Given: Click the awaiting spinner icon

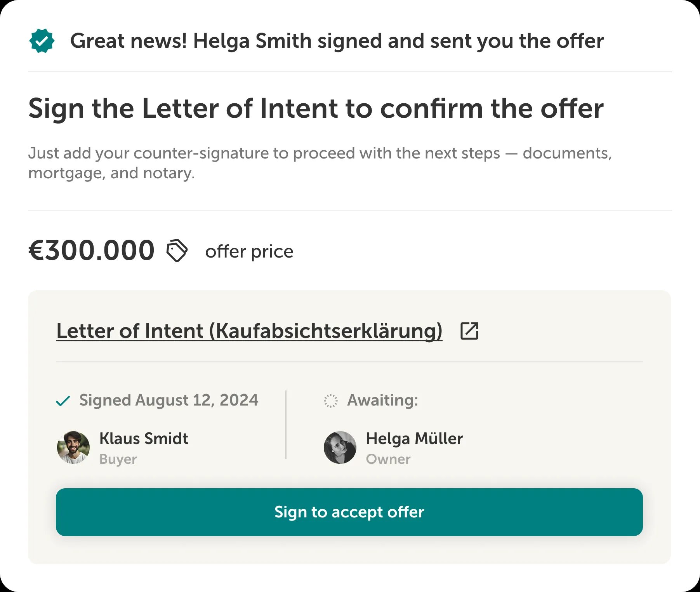Looking at the screenshot, I should [331, 400].
